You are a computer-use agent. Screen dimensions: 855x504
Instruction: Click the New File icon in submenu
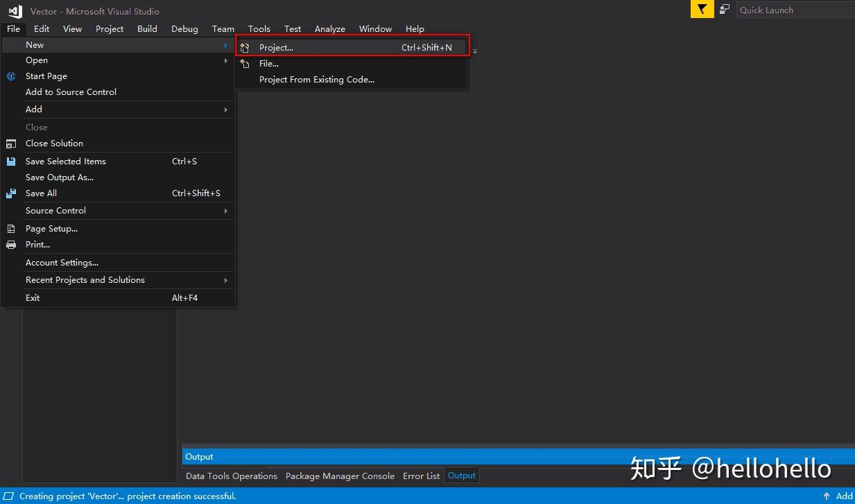click(x=245, y=64)
